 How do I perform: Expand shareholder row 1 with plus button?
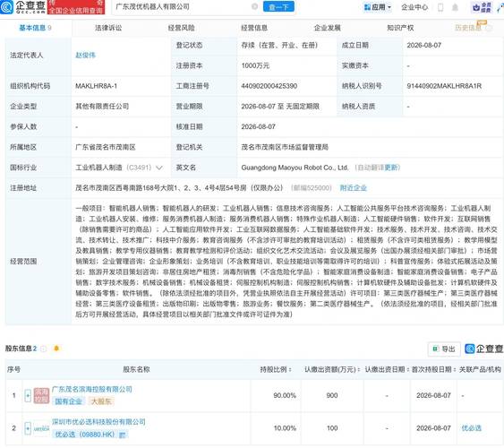tap(28, 395)
